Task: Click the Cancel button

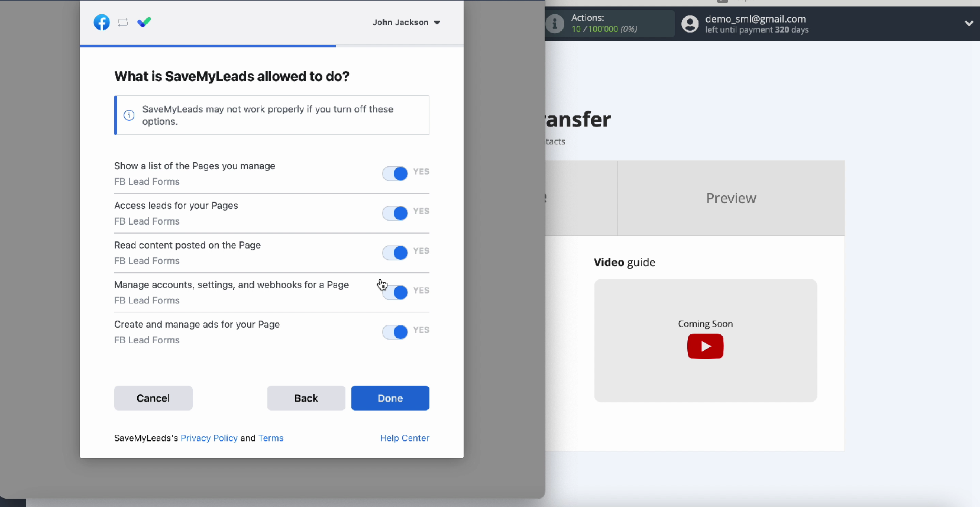Action: [x=153, y=398]
